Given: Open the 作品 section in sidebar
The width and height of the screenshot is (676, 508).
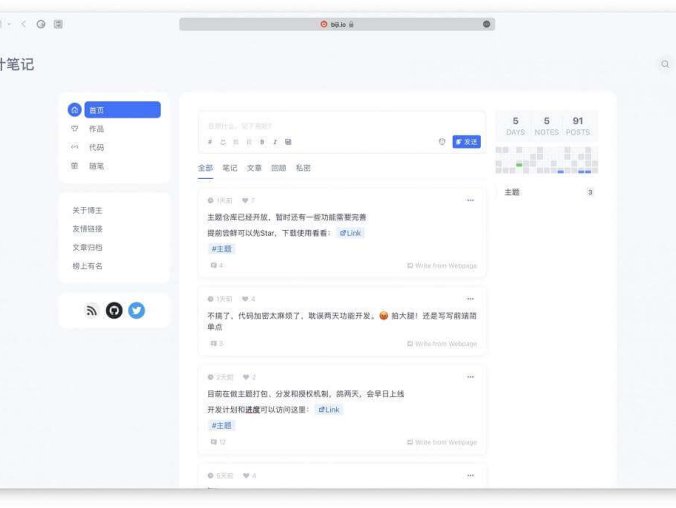Looking at the screenshot, I should [x=96, y=129].
